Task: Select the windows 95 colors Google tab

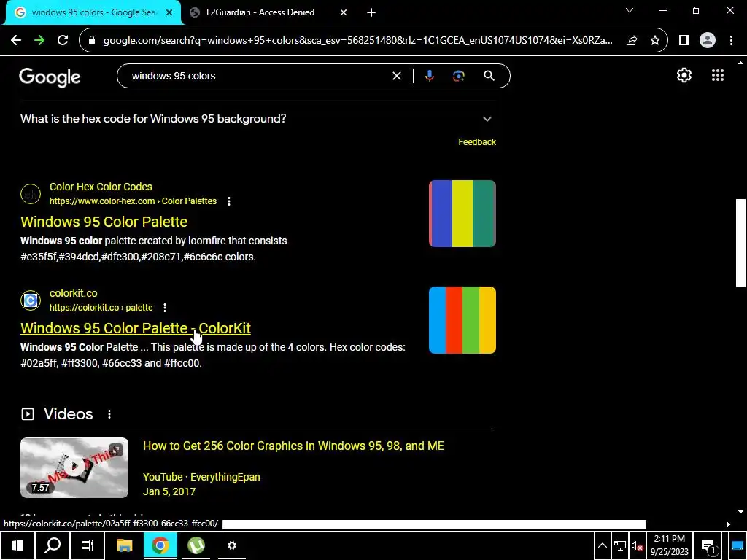Action: 93,13
